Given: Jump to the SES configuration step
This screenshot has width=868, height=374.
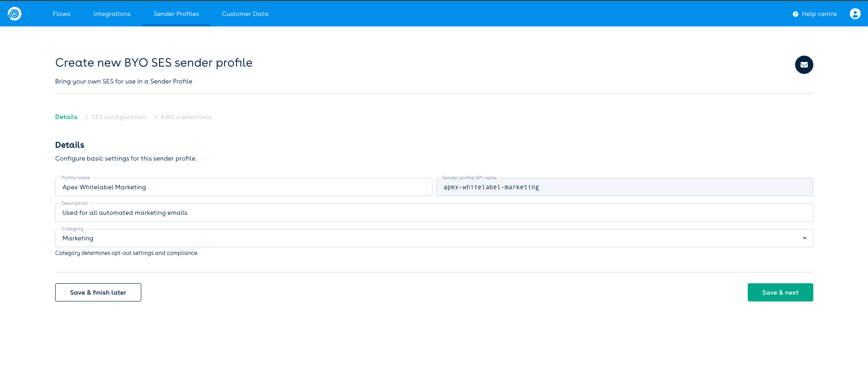Looking at the screenshot, I should coord(118,117).
